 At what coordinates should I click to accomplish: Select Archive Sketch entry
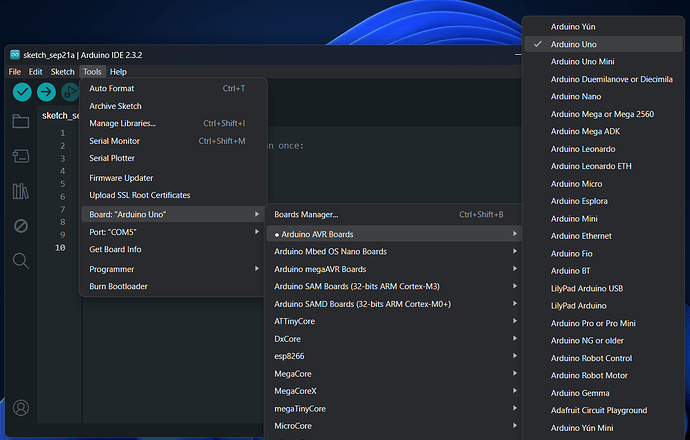(173, 106)
